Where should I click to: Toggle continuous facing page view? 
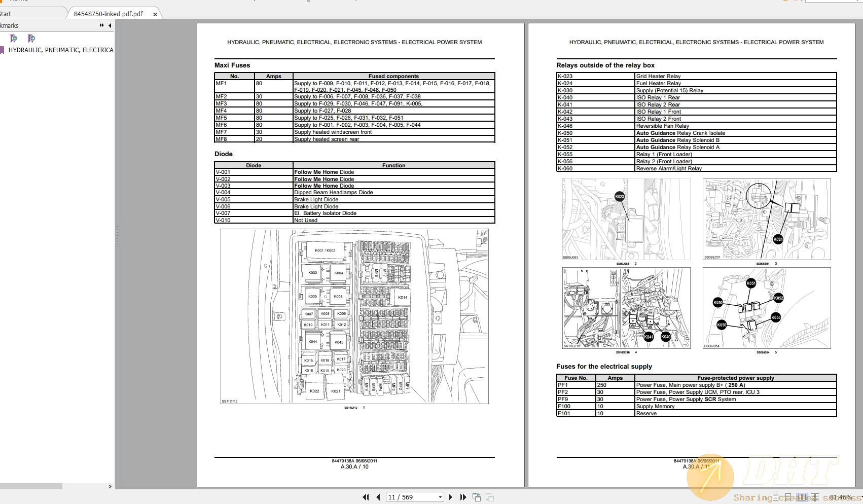pos(815,497)
